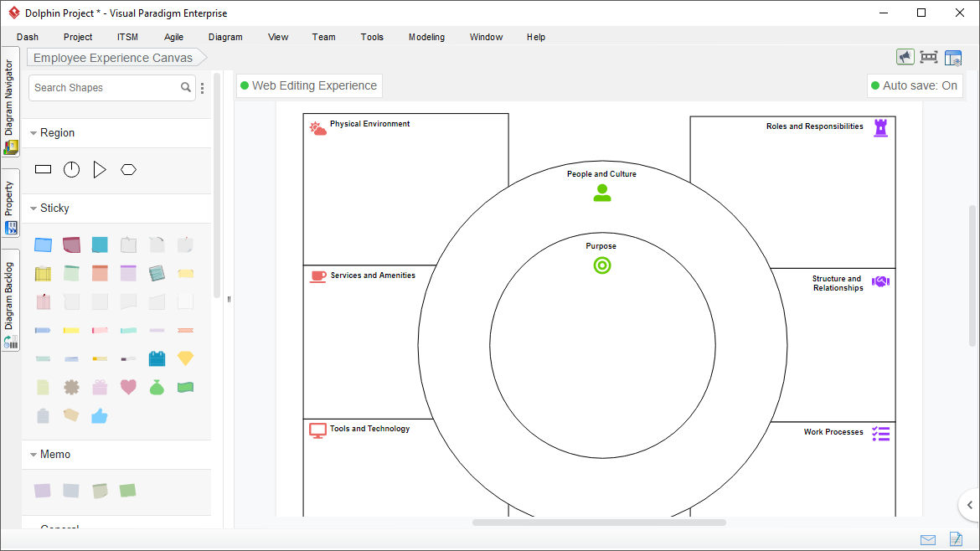Choose the yellow grid sticky note
This screenshot has width=980, height=551.
[x=43, y=274]
